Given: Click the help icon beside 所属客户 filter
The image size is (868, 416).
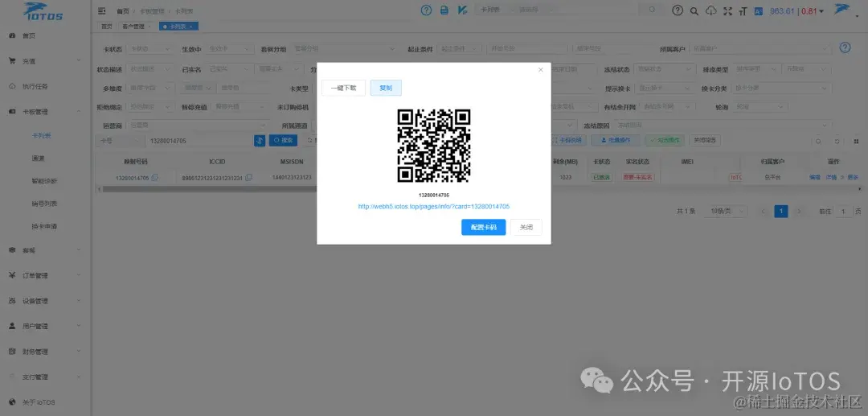Looking at the screenshot, I should click(x=845, y=47).
